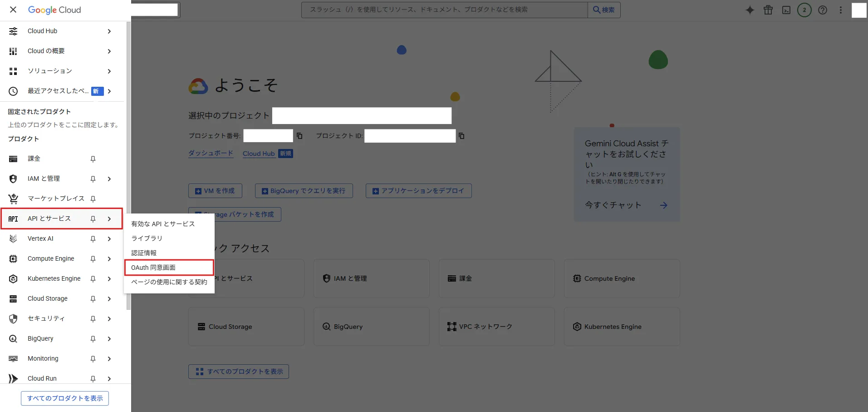
Task: Select ライブラリ submenu item
Action: [x=169, y=238]
